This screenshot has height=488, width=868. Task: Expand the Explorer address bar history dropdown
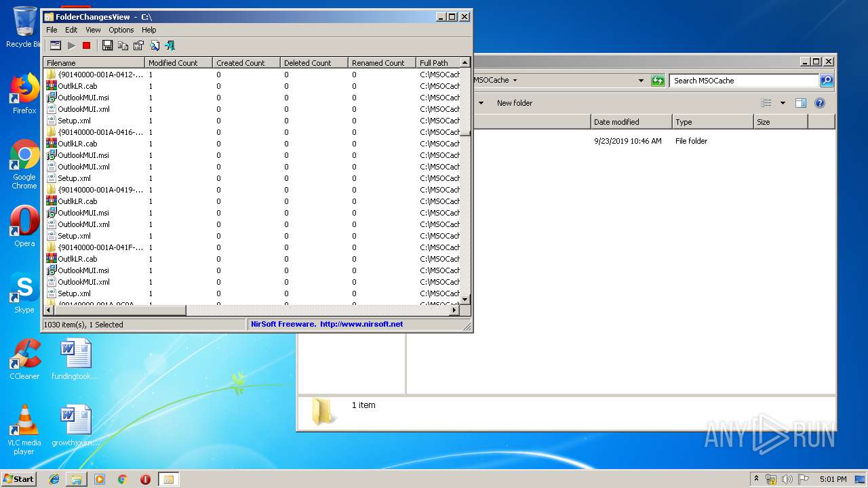[x=641, y=80]
